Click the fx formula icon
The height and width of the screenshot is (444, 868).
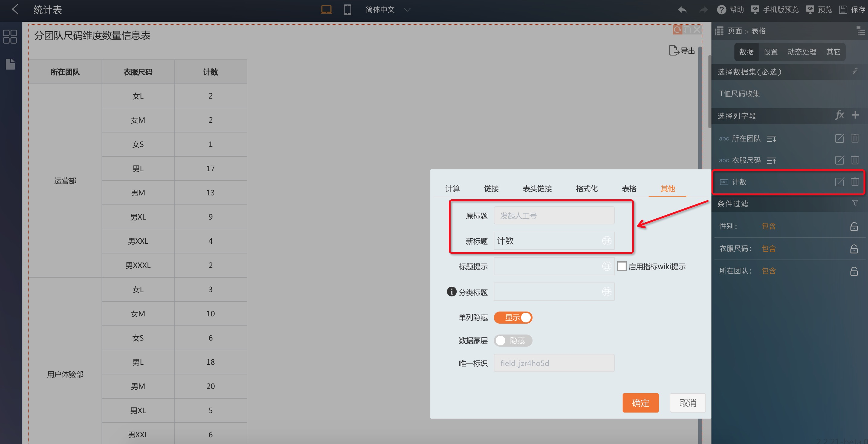tap(839, 115)
